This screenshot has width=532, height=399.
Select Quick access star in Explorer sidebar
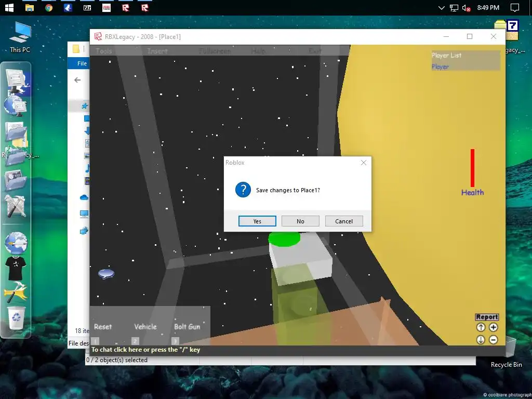[x=85, y=106]
